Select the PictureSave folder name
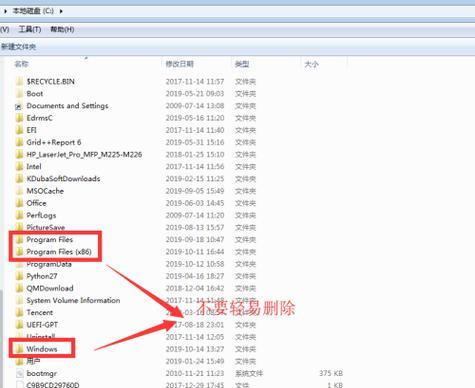 tap(46, 227)
